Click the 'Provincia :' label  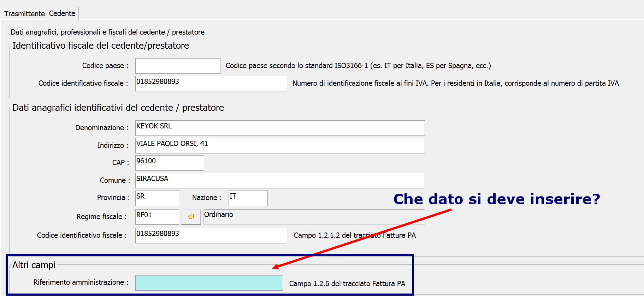click(x=113, y=198)
